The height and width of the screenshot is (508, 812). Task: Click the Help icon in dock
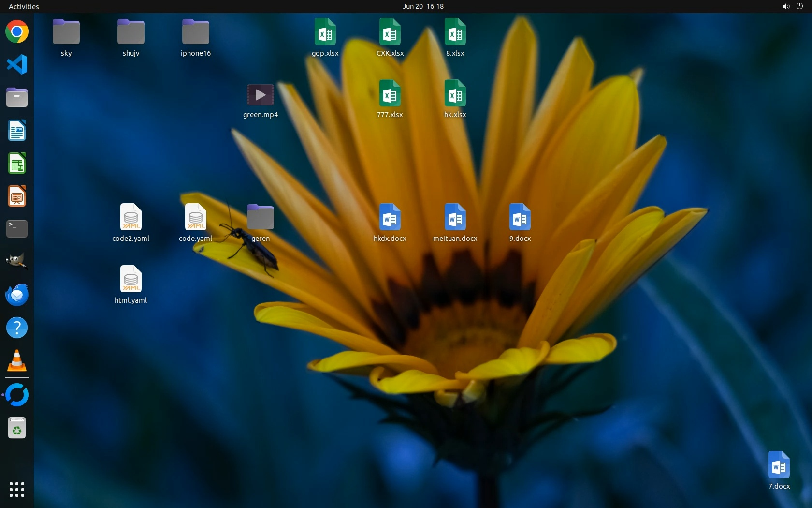click(17, 328)
